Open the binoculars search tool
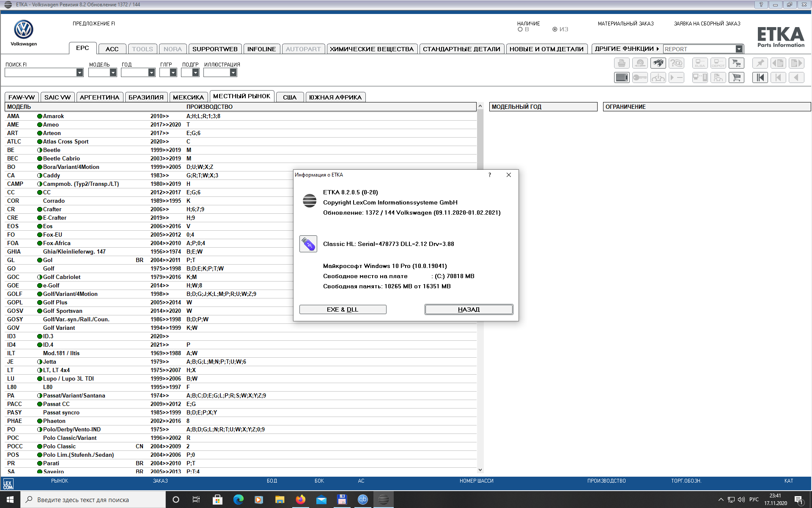This screenshot has height=508, width=812. pos(658,63)
